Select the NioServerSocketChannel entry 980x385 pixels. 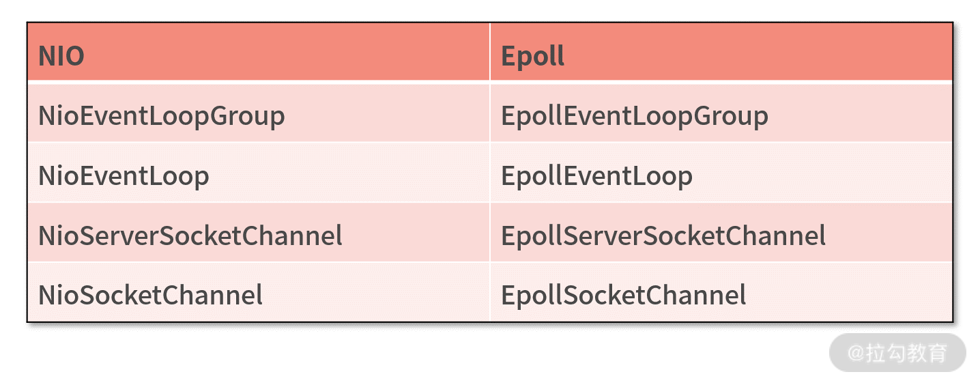click(190, 236)
